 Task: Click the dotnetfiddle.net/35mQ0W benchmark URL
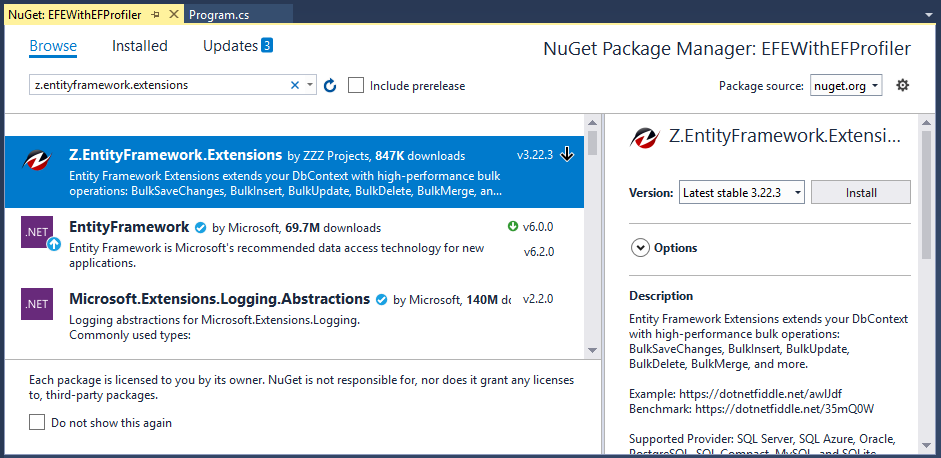(785, 409)
